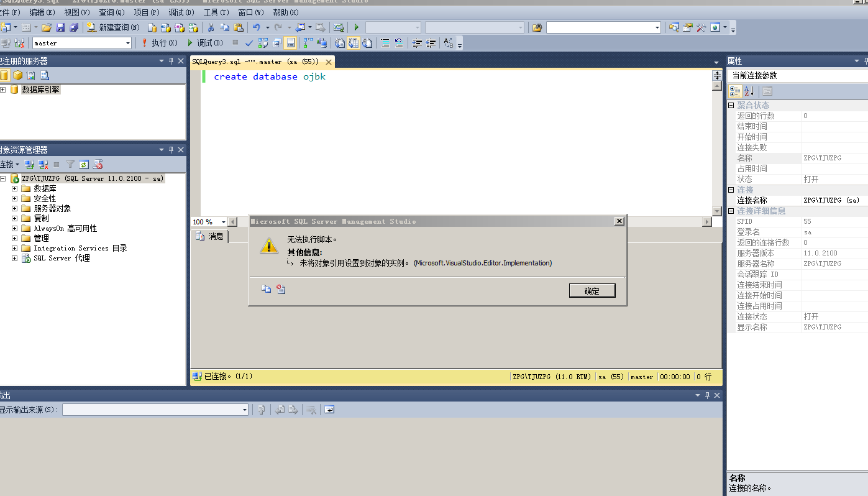The width and height of the screenshot is (868, 496).
Task: Open the 连接 dropdown in Object Explorer
Action: 9,164
